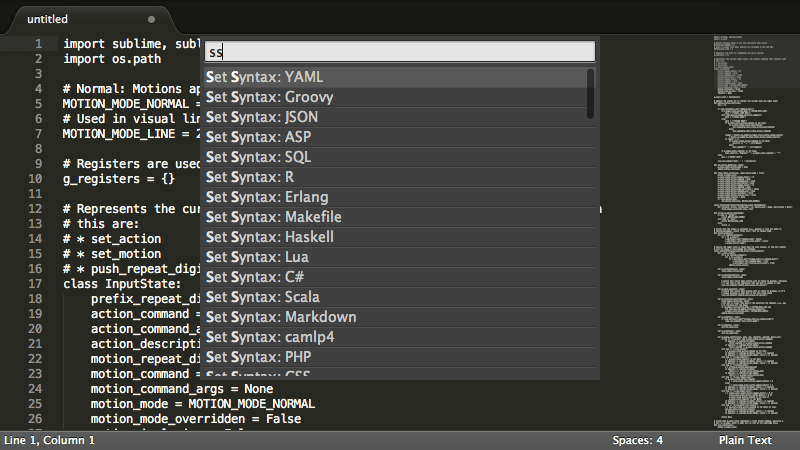Click the unsaved-changes dot on untitled tab
This screenshot has height=450, width=800.
pos(151,19)
